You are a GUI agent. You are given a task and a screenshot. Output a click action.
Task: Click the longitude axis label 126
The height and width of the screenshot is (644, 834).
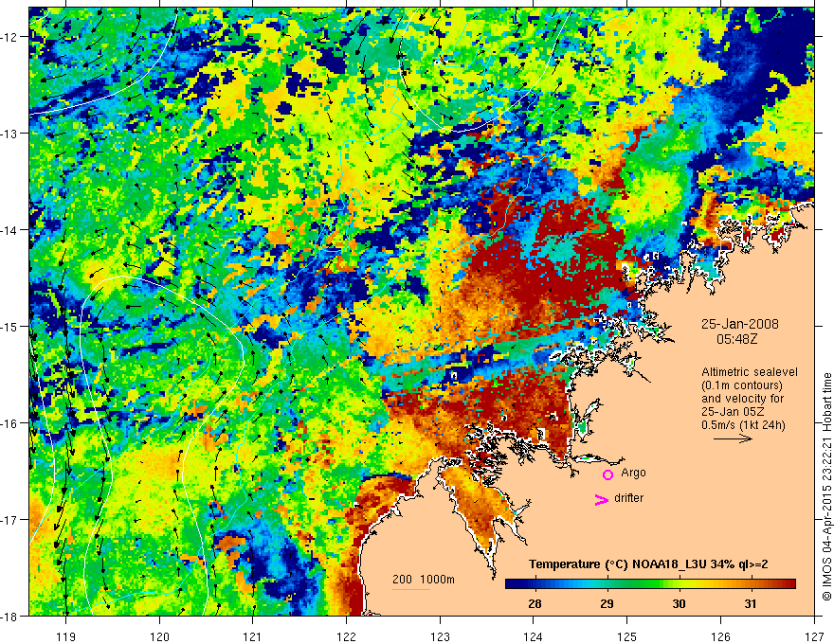[x=720, y=636]
